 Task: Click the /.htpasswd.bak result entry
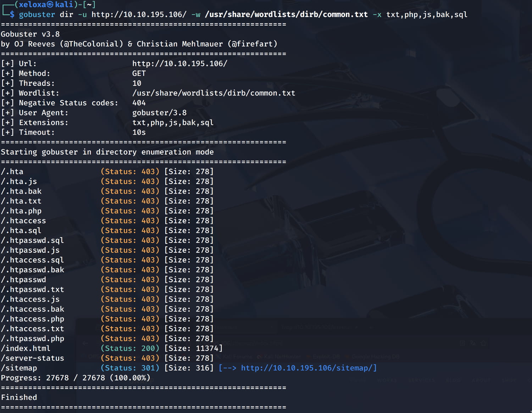pyautogui.click(x=32, y=270)
